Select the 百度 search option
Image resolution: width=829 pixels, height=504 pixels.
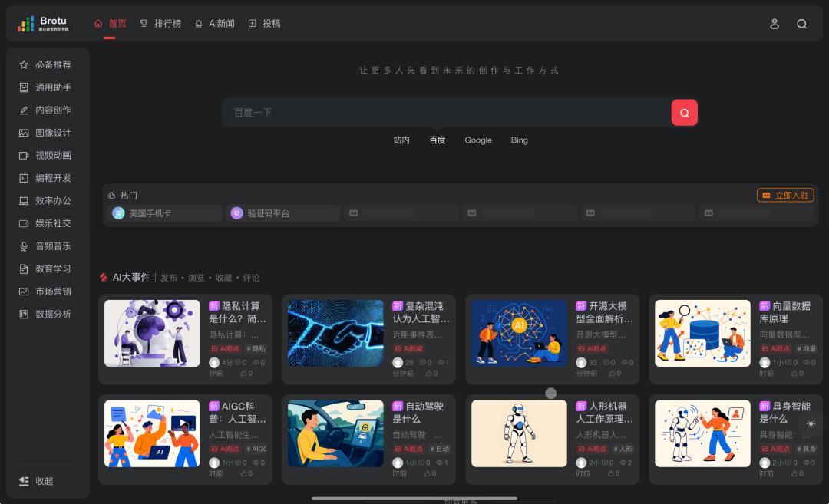(x=438, y=140)
